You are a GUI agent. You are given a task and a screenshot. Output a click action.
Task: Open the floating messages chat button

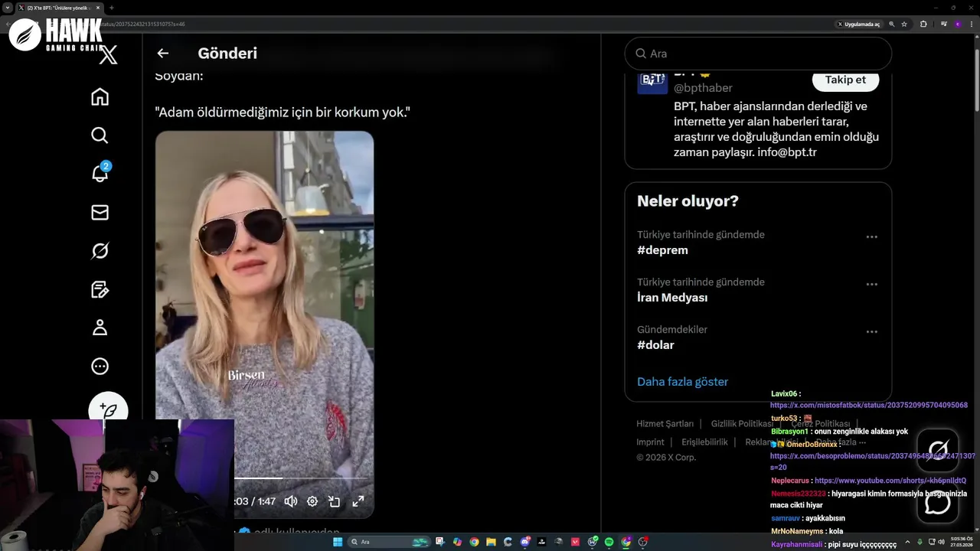(x=938, y=503)
